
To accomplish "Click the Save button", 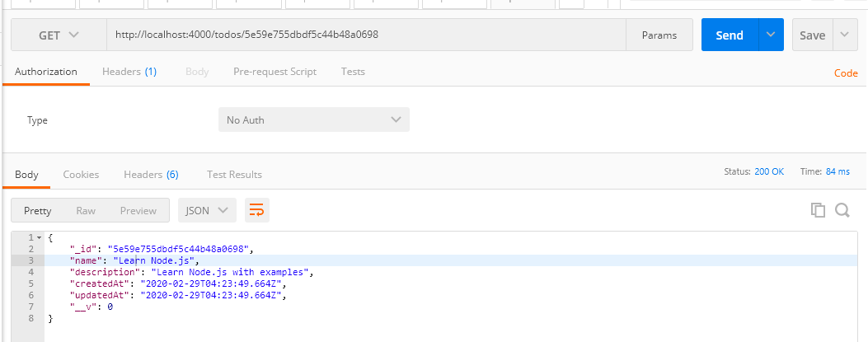I will click(813, 35).
